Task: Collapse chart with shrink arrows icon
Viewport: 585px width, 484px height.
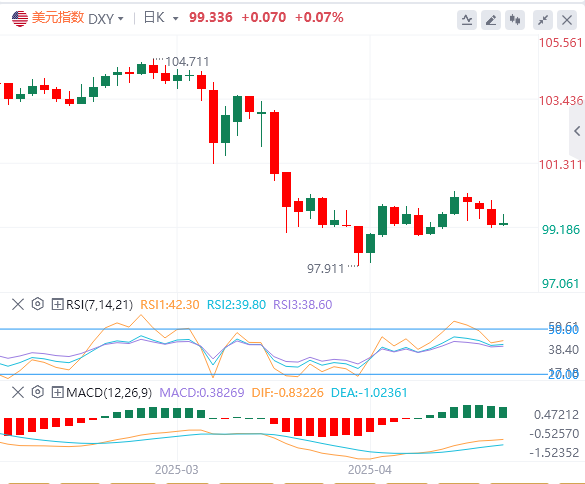Action: coord(543,20)
